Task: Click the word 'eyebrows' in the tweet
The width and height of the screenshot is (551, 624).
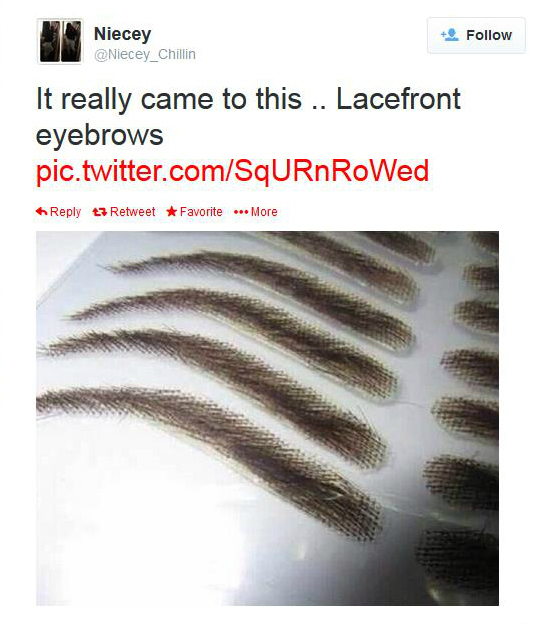Action: click(x=99, y=135)
